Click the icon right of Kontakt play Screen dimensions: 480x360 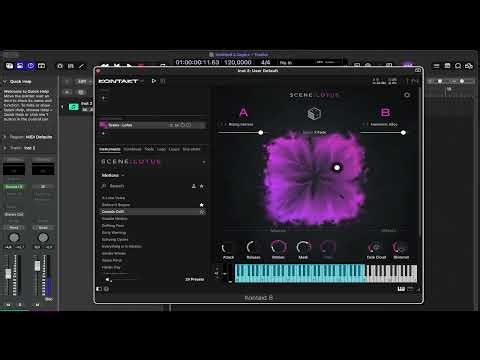pyautogui.click(x=163, y=81)
